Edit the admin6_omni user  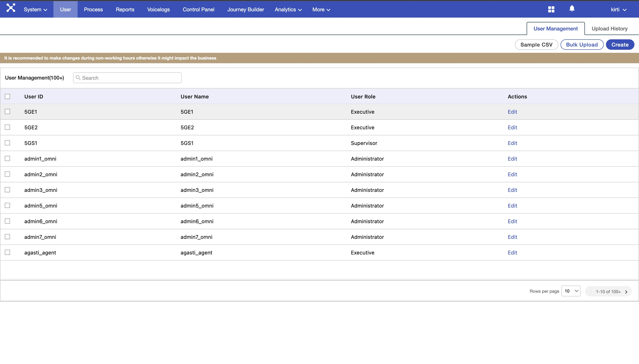pyautogui.click(x=512, y=221)
